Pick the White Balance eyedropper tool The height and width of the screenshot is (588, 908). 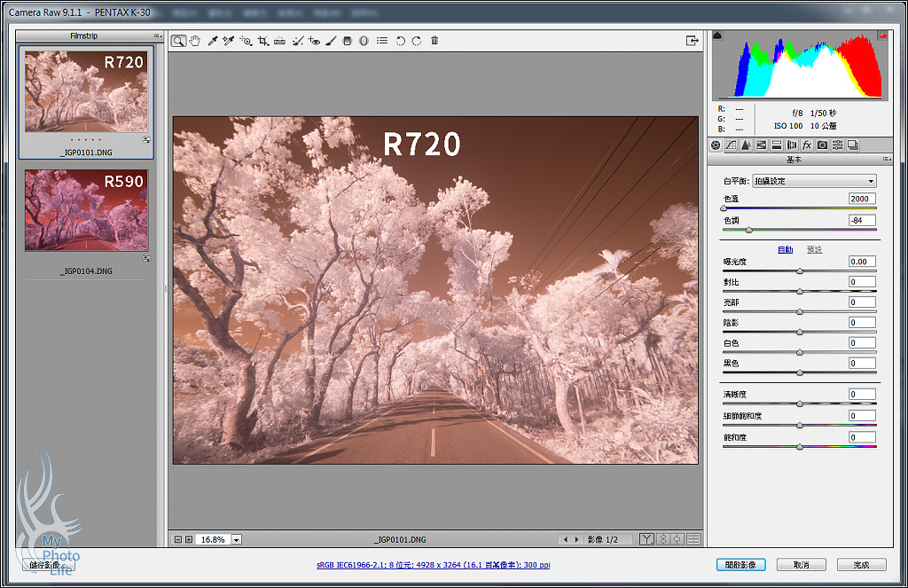click(212, 41)
